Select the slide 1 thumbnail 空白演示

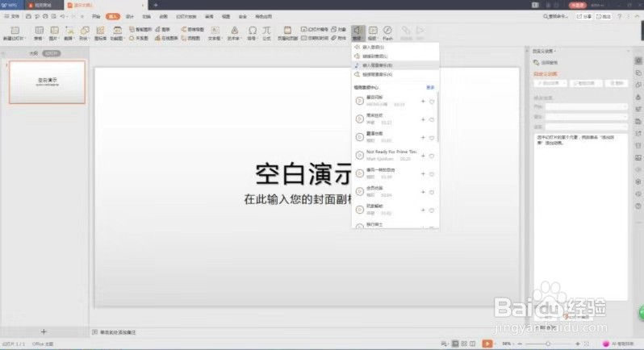click(48, 82)
